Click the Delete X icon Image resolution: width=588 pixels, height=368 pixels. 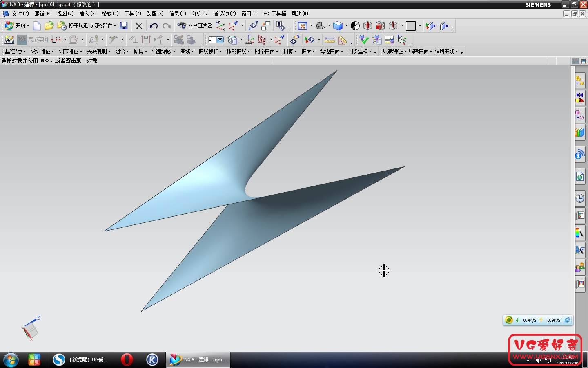click(139, 26)
